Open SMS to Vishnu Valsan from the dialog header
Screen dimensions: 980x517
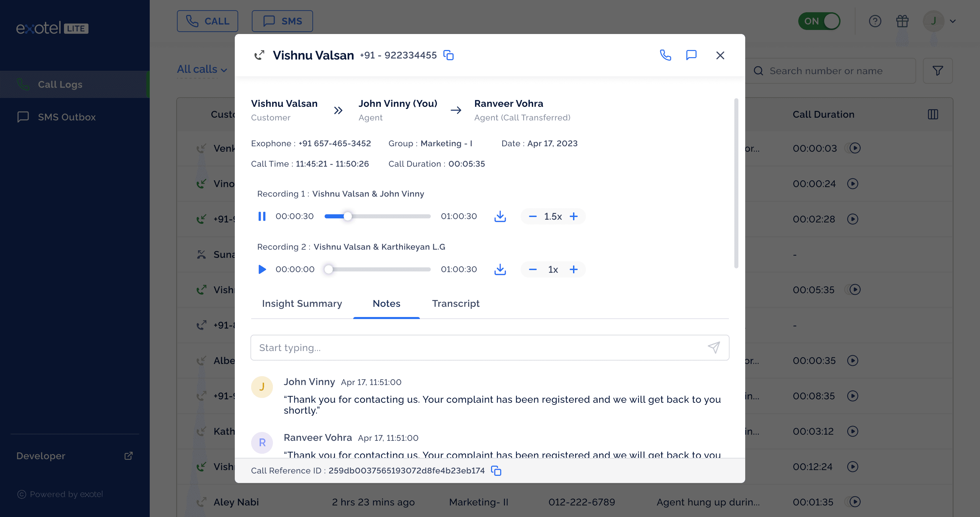691,55
